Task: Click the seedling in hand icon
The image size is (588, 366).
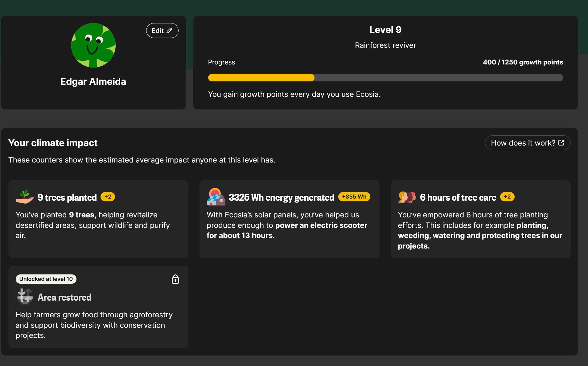Action: point(25,197)
